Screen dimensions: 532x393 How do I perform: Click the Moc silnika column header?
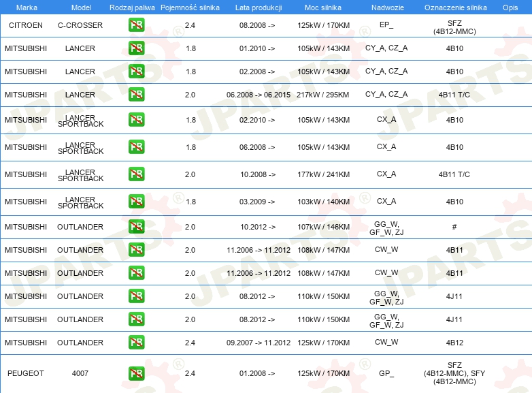pos(323,7)
